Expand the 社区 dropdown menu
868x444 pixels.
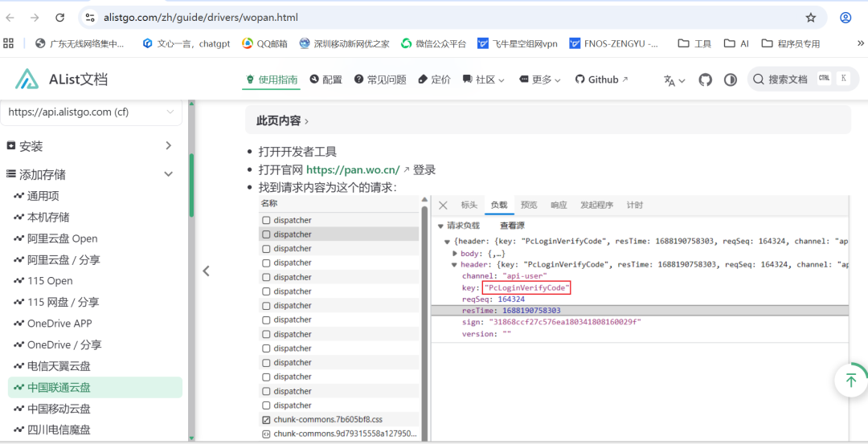tap(484, 79)
